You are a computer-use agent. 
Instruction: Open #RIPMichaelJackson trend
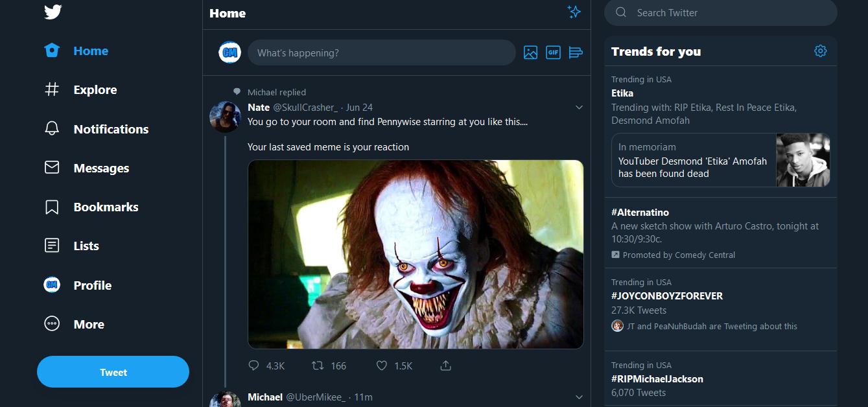[x=657, y=379]
